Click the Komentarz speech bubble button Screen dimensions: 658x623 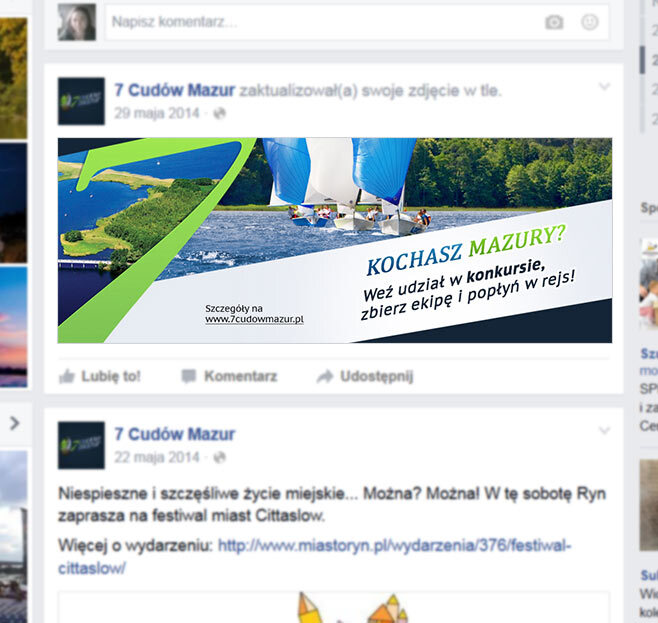click(x=229, y=376)
